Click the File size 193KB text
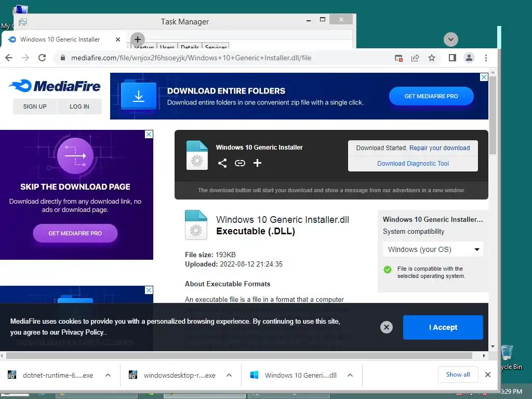The width and height of the screenshot is (532, 399). [x=210, y=255]
